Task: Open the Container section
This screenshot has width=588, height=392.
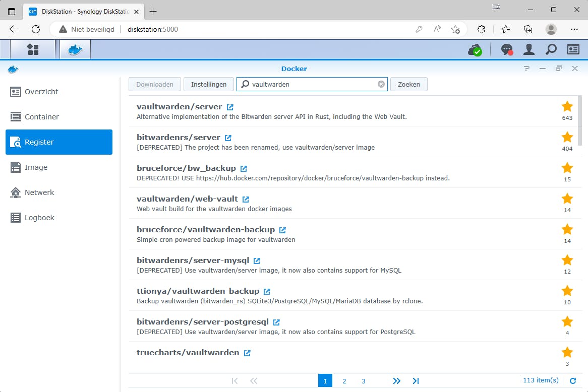Action: [59, 117]
